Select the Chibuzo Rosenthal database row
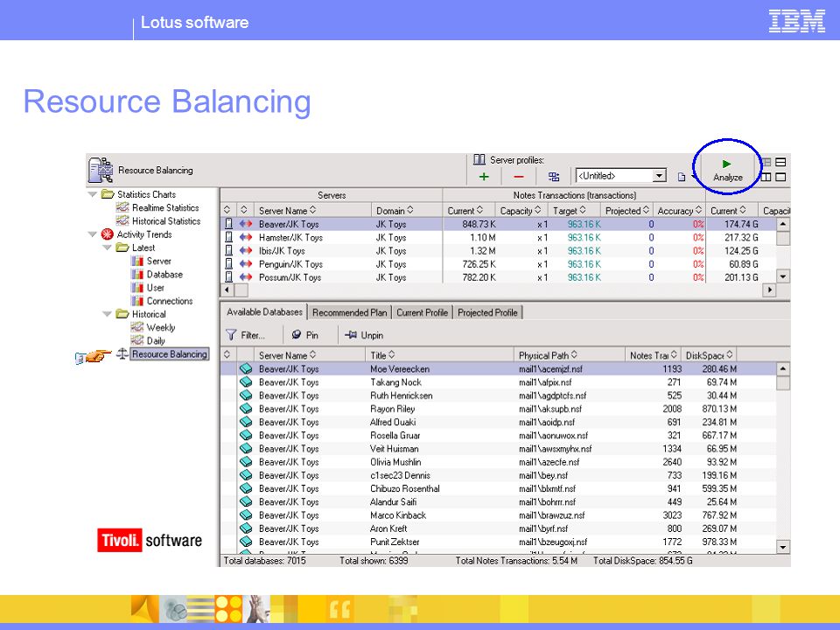Image resolution: width=840 pixels, height=630 pixels. (x=498, y=488)
